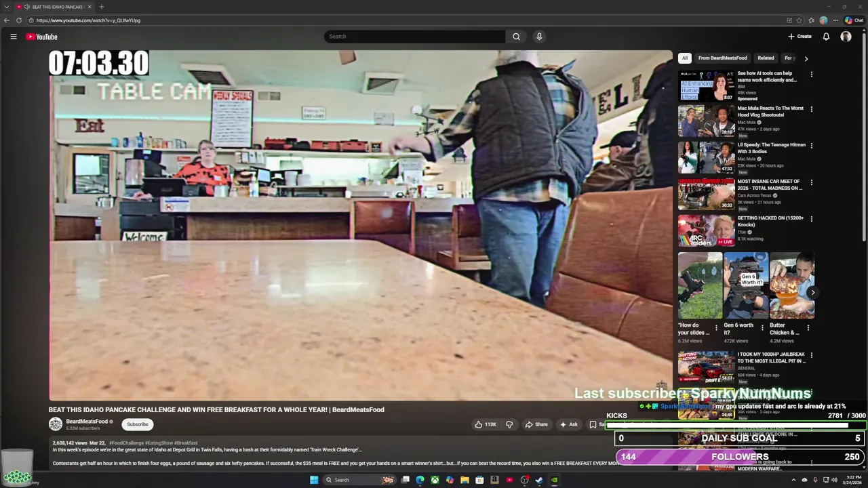Open the taskbar clock and date
This screenshot has height=488, width=868.
(852, 480)
